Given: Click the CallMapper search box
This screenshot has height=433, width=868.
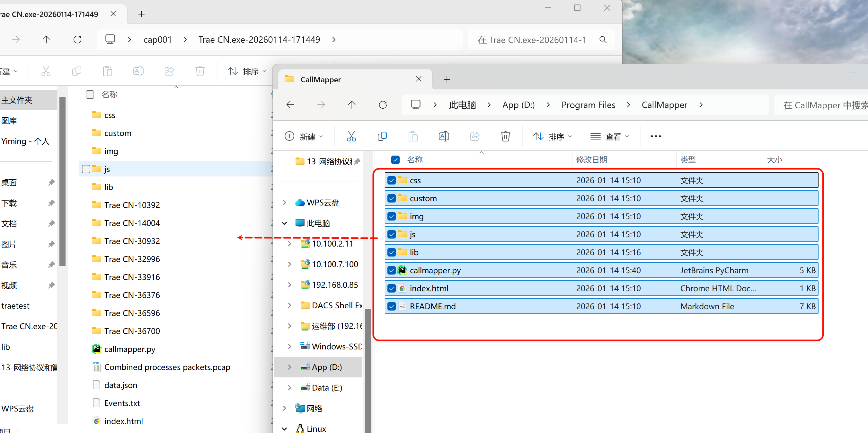Looking at the screenshot, I should click(x=822, y=105).
